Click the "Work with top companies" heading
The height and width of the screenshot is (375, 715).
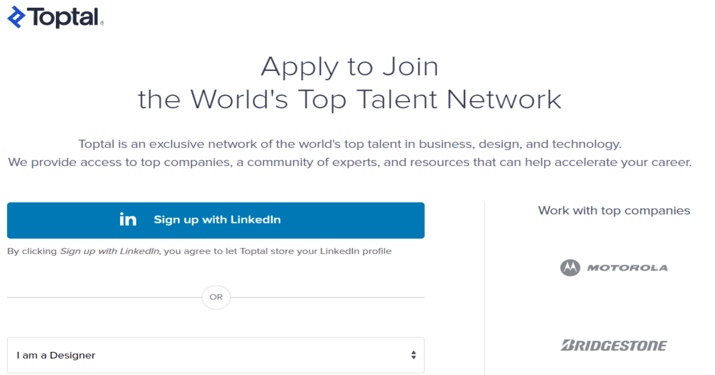614,210
